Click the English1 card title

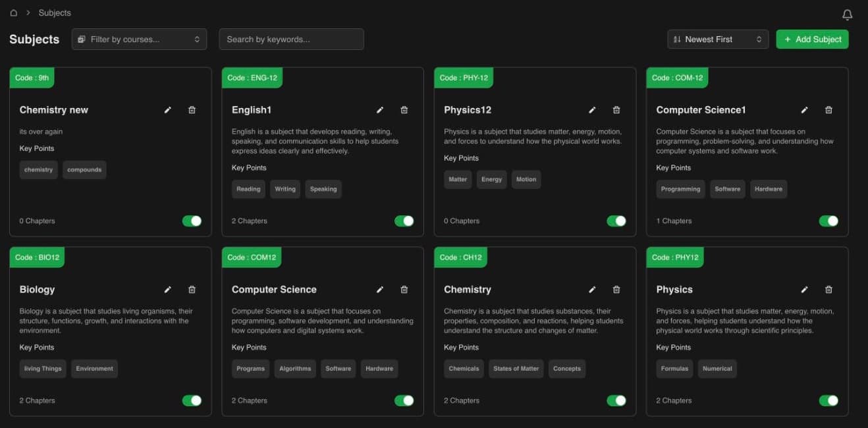click(x=252, y=110)
